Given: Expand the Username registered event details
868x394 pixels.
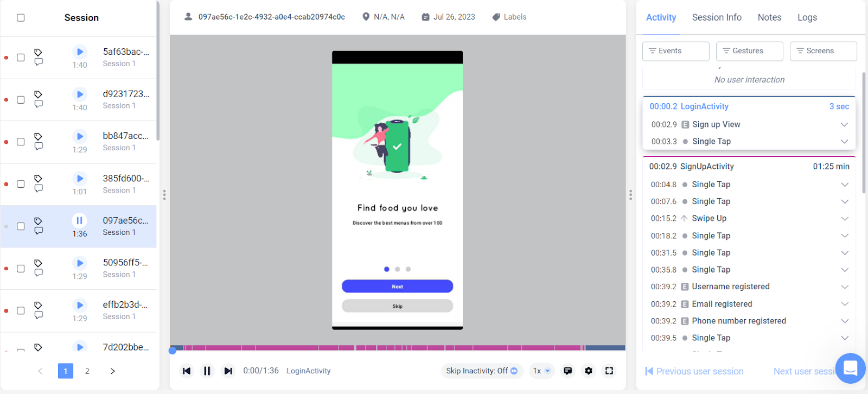Looking at the screenshot, I should coord(845,287).
